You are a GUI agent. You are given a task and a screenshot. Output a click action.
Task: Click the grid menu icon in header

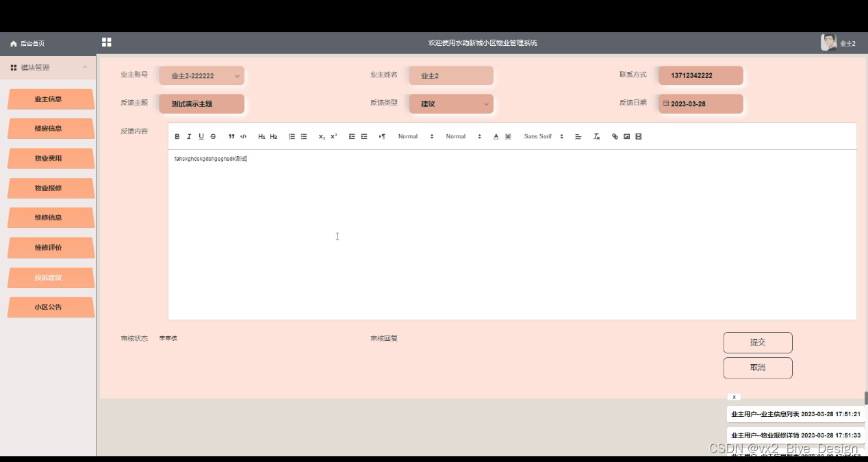coord(107,42)
